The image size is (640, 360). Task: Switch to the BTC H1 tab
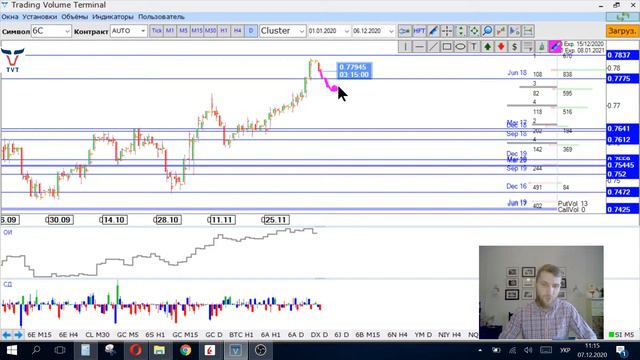click(x=241, y=335)
